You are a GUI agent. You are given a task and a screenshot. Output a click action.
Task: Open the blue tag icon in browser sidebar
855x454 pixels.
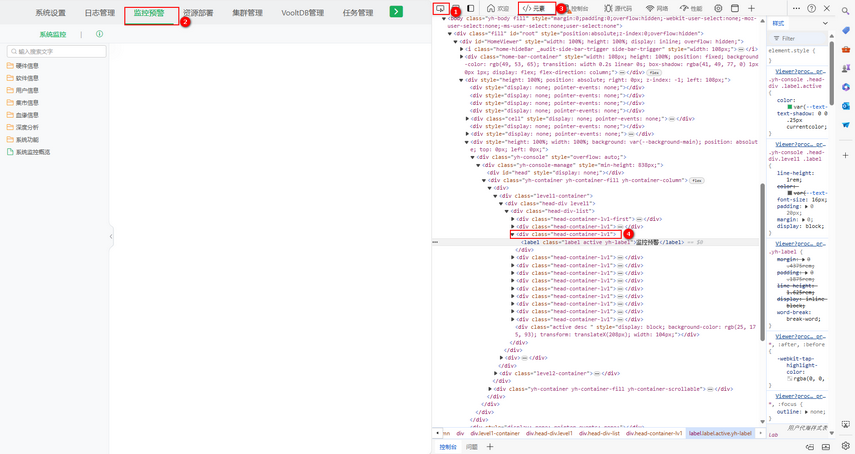(846, 31)
